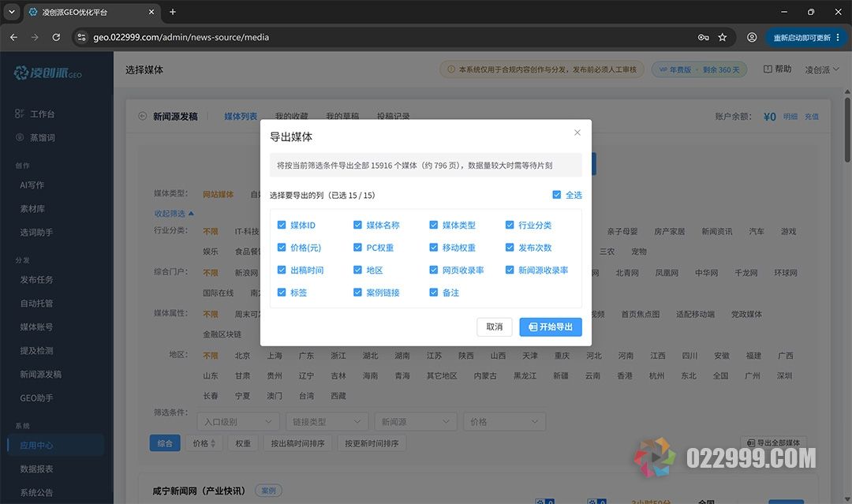Toggle the 新闻源收录率 column checkbox
Viewport: 852px width, 504px height.
pos(510,270)
